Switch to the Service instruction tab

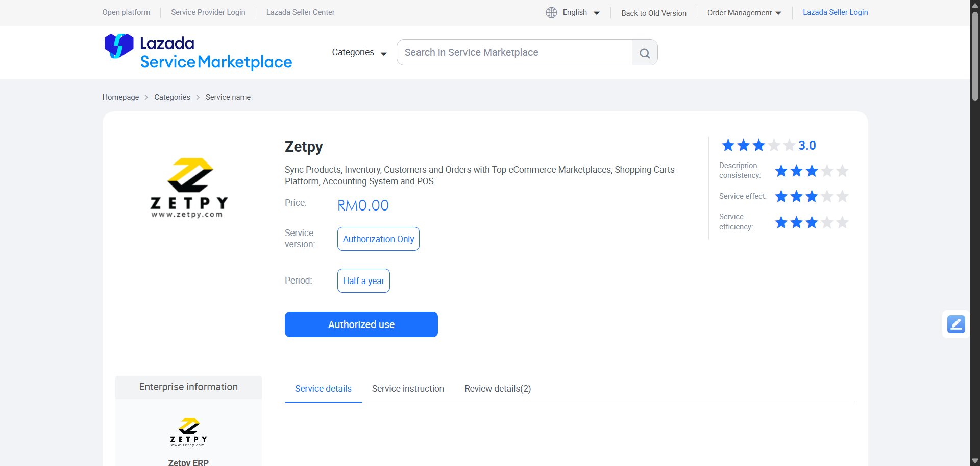pos(408,389)
